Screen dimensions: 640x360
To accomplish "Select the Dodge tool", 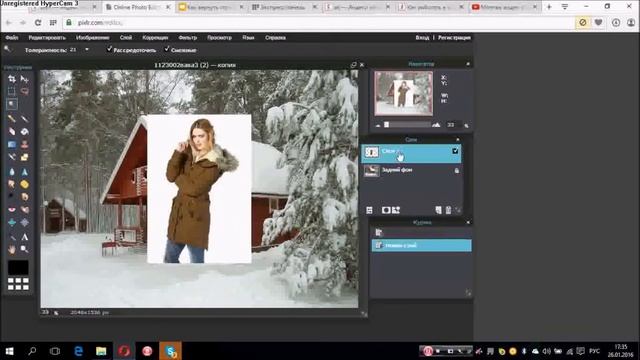I will pos(12,197).
